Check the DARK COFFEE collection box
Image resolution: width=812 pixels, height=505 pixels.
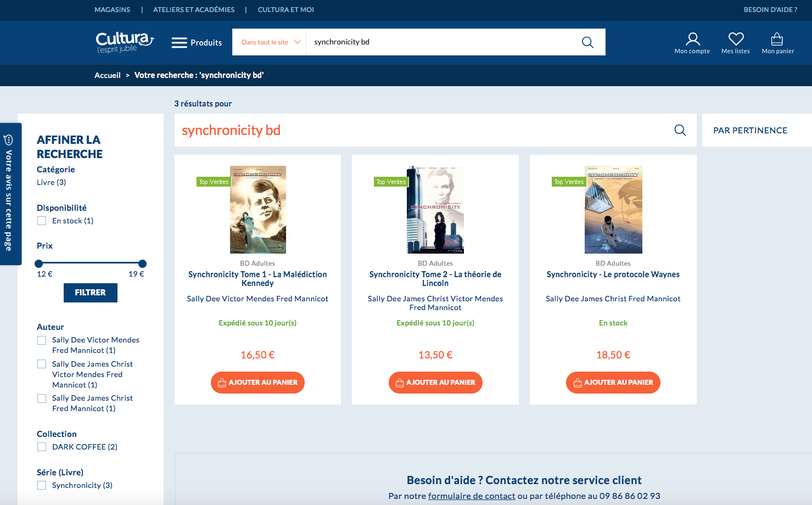[x=42, y=447]
